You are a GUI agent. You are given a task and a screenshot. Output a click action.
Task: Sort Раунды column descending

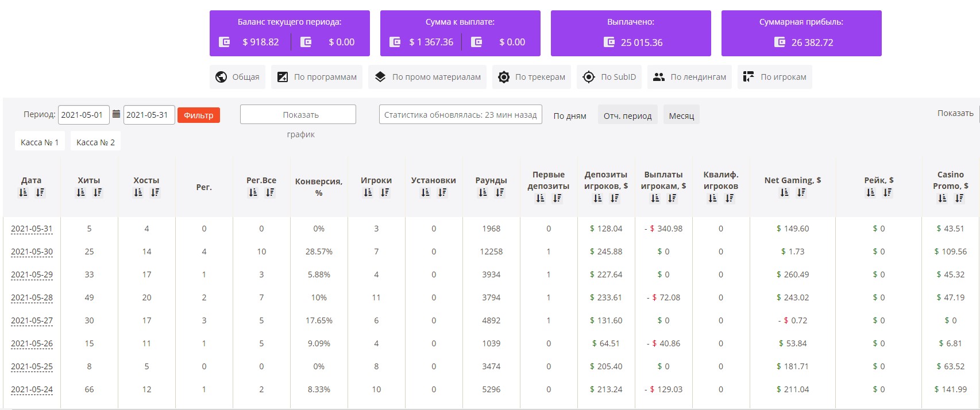pos(500,192)
